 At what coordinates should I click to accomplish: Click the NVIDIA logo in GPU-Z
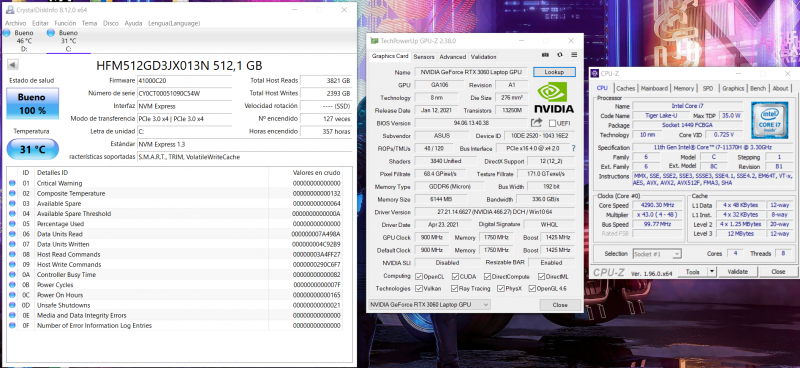coord(554,98)
